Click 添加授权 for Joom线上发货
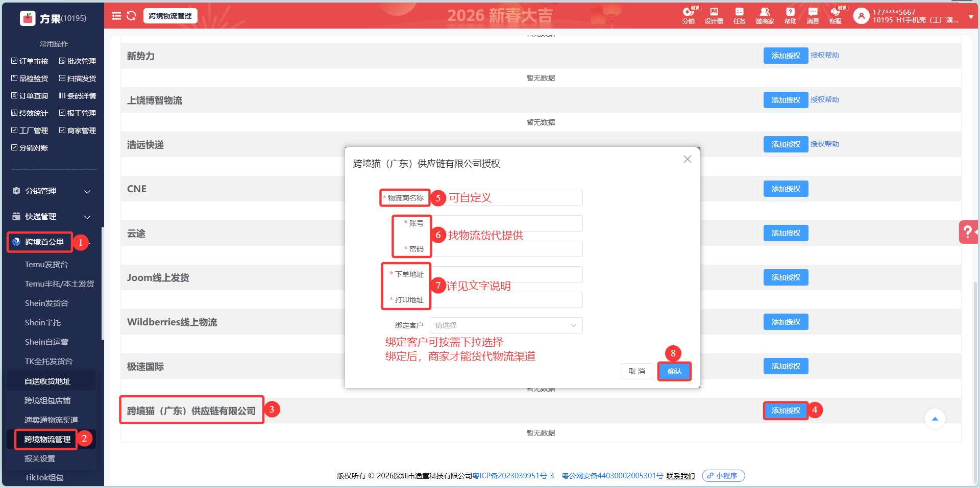Viewport: 980px width, 488px height. [786, 277]
